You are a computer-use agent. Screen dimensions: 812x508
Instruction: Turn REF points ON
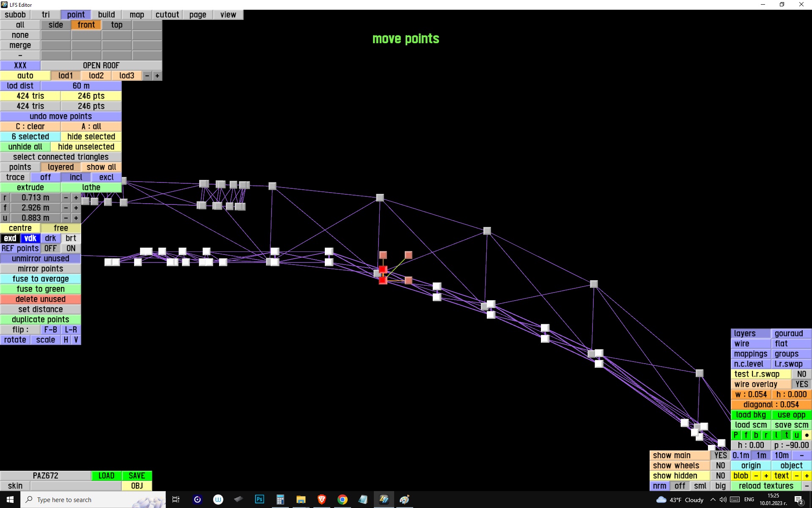pos(71,248)
